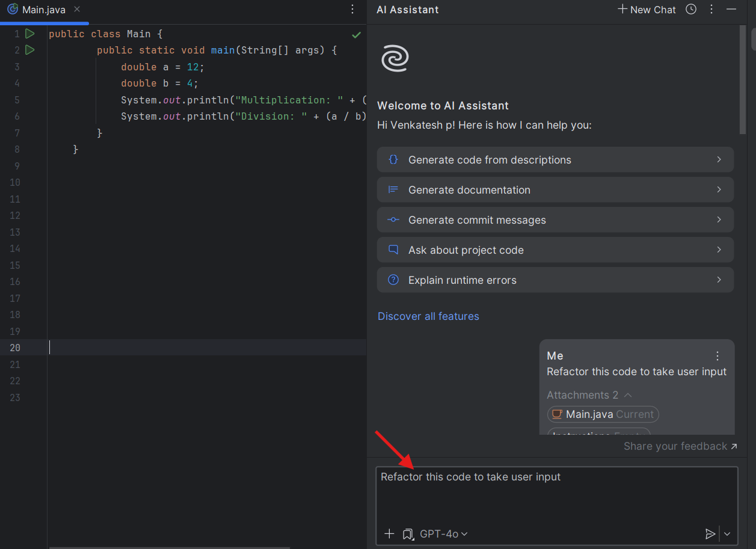Run main method from line 2 gutter
The height and width of the screenshot is (549, 756).
coord(29,50)
